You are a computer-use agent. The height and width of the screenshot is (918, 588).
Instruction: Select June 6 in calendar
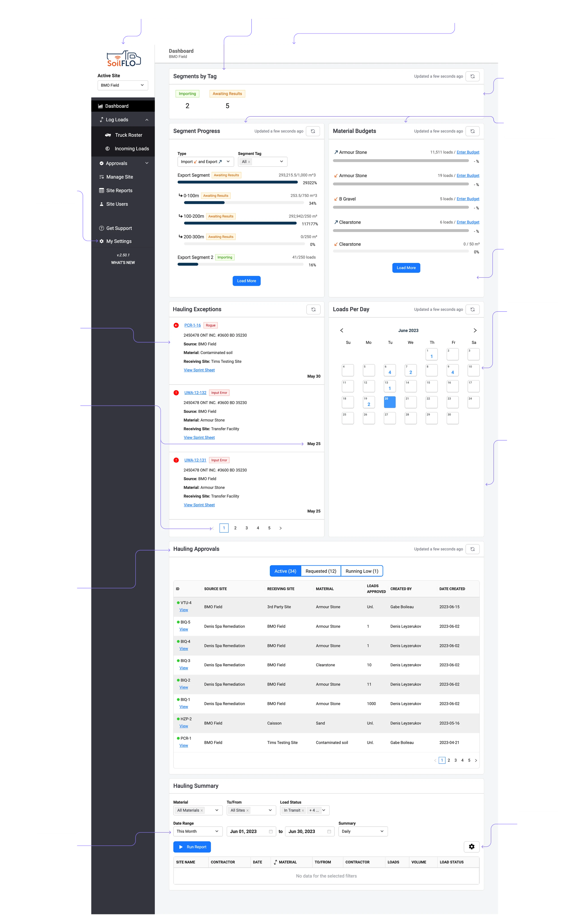point(390,370)
